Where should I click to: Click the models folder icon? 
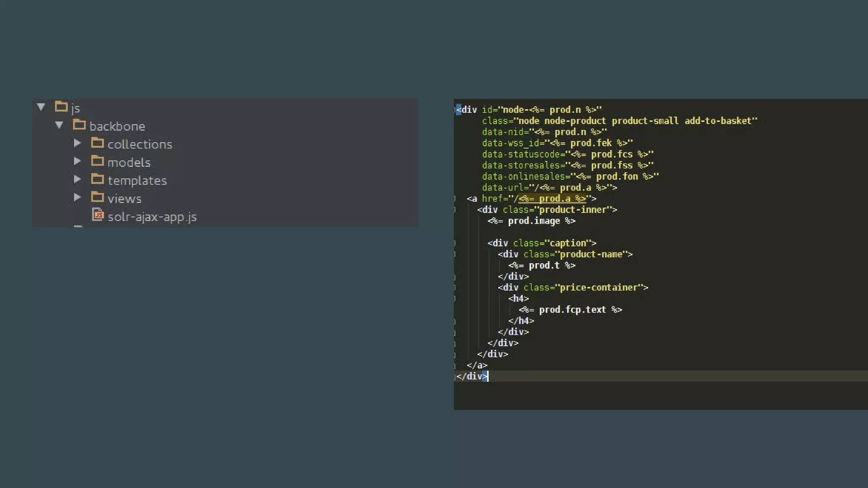point(97,161)
